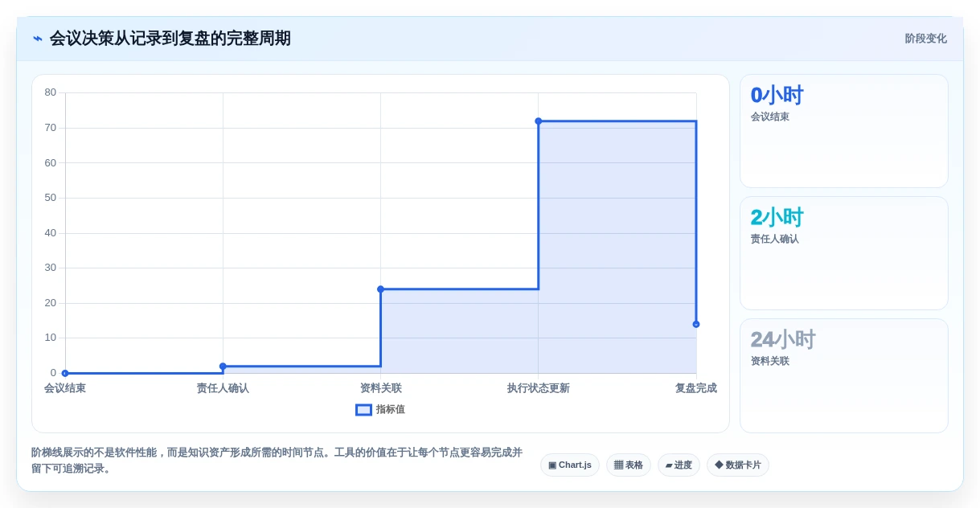Select the 进度 tag chip
The width and height of the screenshot is (980, 508).
(679, 465)
